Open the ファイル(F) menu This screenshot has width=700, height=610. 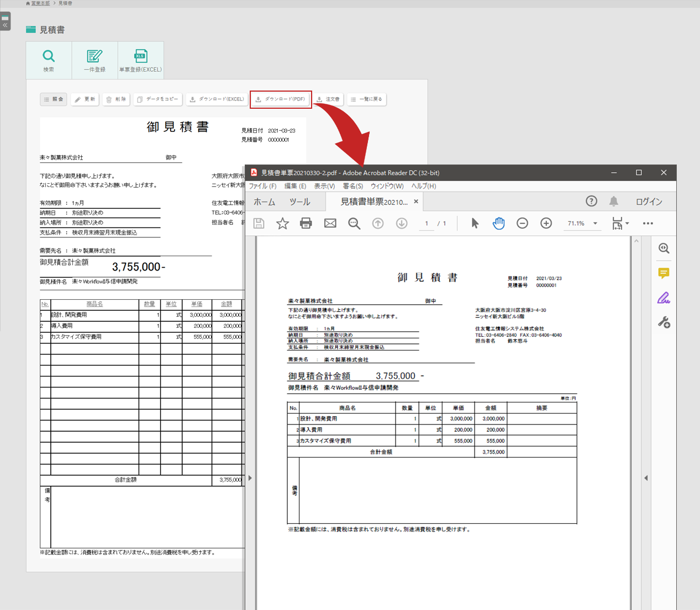coord(262,186)
